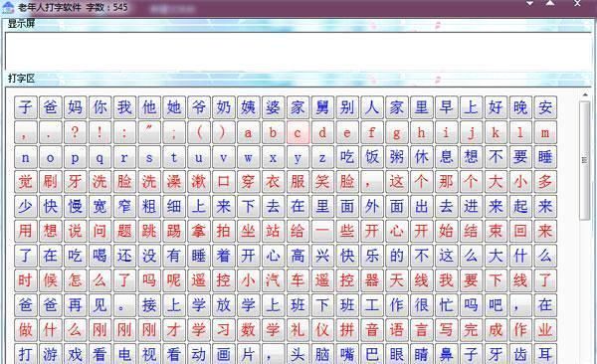Image resolution: width=597 pixels, height=364 pixels.
Task: Choose the 牙 character button in red row
Action: point(75,182)
